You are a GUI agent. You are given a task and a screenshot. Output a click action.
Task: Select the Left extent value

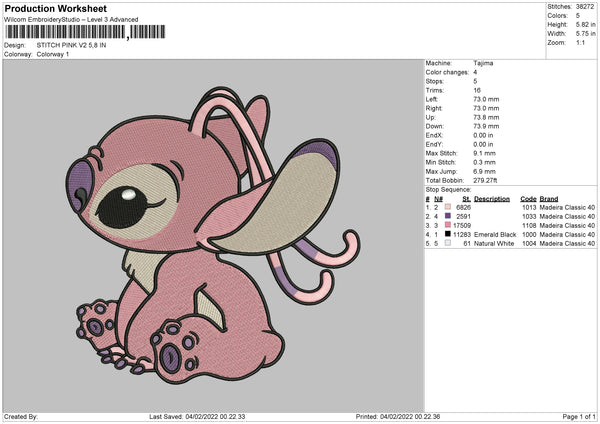point(486,99)
